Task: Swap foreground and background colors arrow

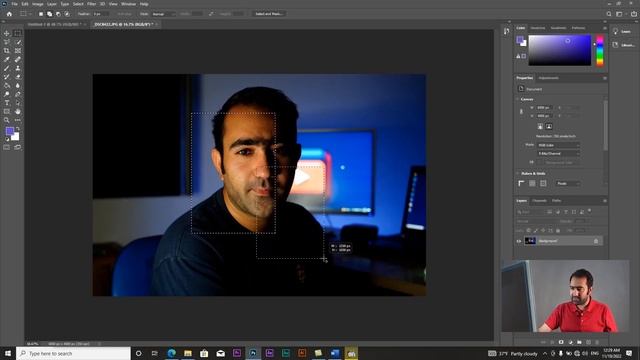Action: pos(18,129)
